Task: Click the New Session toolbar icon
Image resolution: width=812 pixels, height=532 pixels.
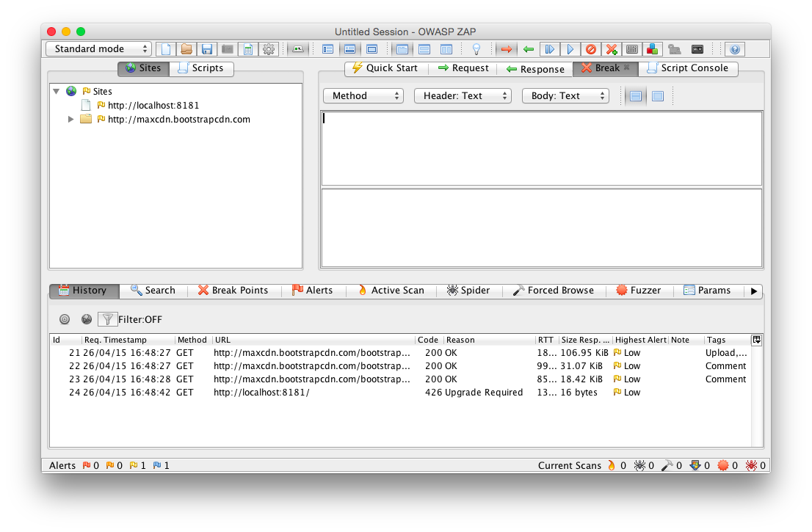Action: 166,49
